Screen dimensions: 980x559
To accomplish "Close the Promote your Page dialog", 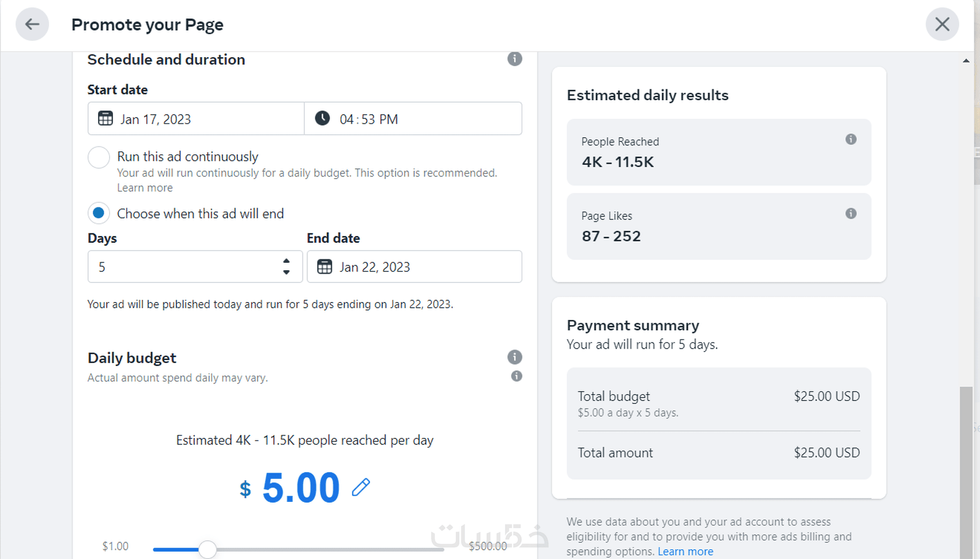I will (x=942, y=24).
